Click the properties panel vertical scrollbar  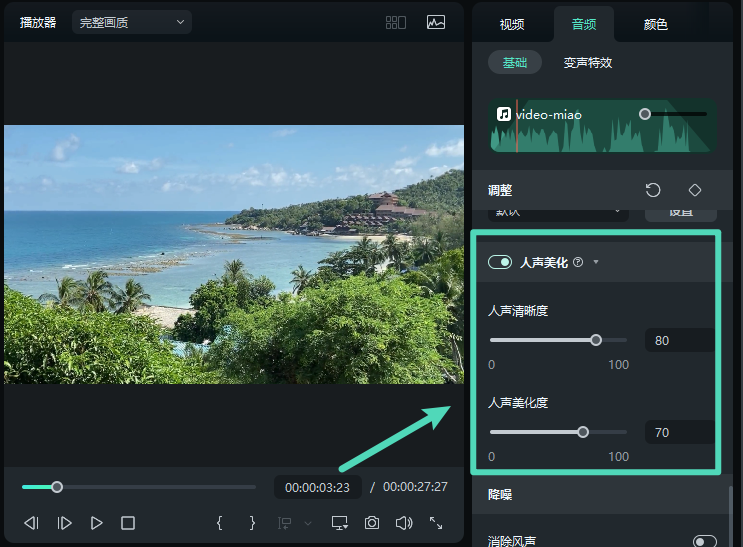pyautogui.click(x=730, y=516)
